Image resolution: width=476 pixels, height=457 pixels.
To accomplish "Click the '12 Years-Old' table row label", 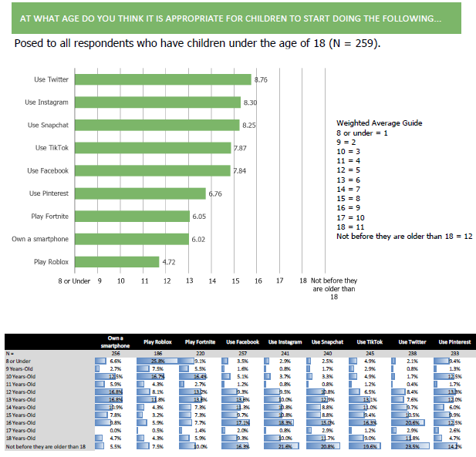I will click(21, 392).
